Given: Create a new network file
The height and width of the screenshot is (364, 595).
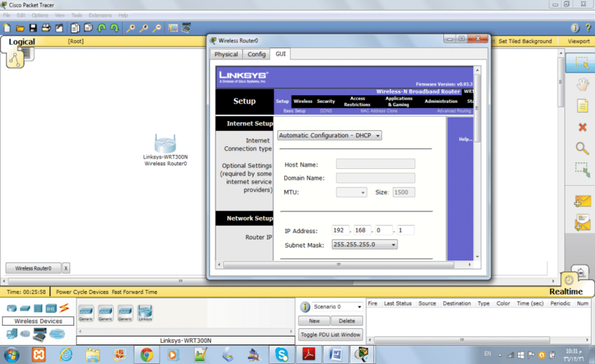Looking at the screenshot, I should pos(7,28).
